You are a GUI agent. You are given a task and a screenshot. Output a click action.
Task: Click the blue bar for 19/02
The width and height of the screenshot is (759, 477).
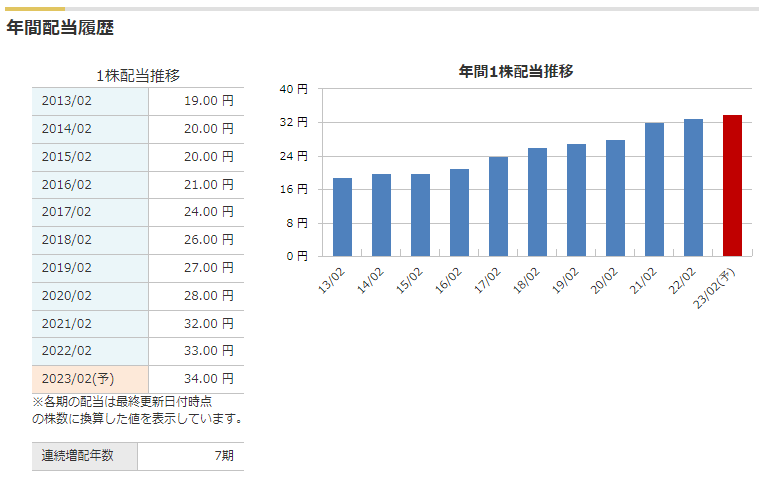pyautogui.click(x=577, y=200)
